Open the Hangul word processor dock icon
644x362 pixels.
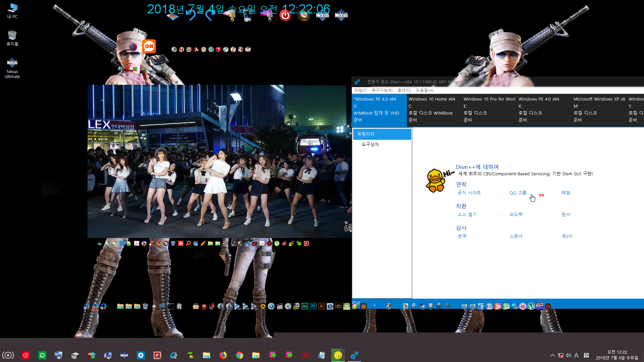pos(481,306)
